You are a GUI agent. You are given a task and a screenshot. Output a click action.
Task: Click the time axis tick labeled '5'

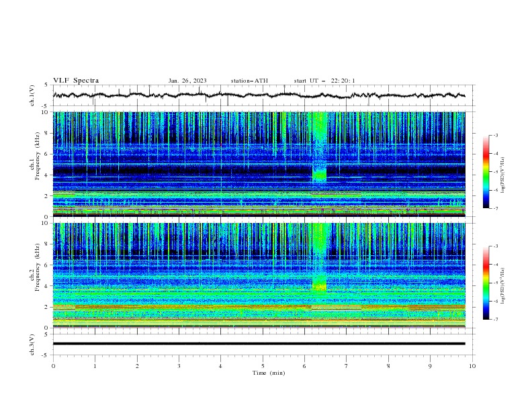tap(263, 366)
